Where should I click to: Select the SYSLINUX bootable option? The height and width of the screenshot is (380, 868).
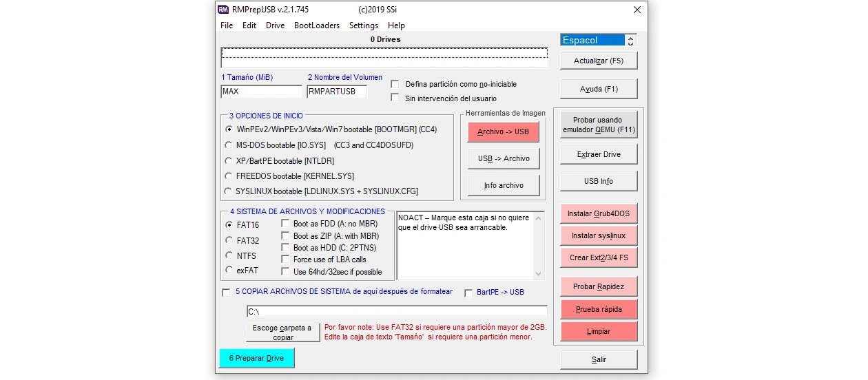(229, 191)
